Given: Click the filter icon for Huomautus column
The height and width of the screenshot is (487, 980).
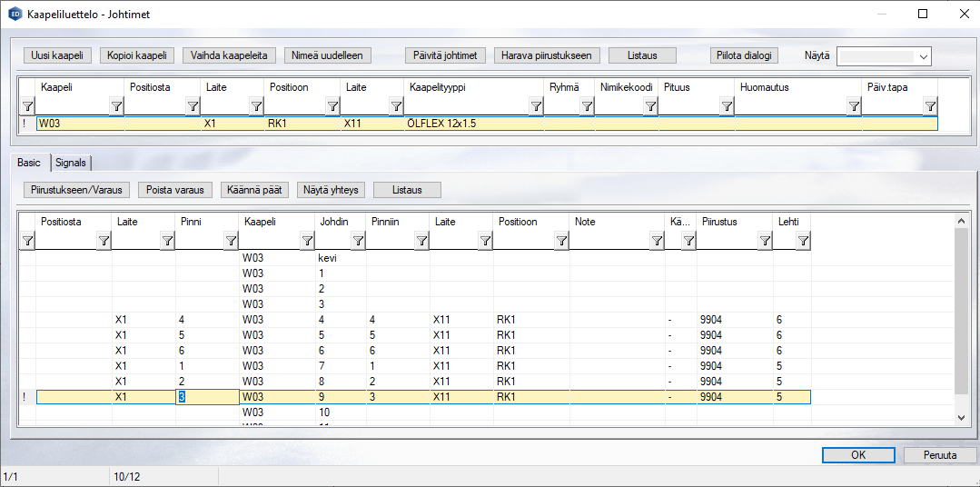Looking at the screenshot, I should [854, 107].
